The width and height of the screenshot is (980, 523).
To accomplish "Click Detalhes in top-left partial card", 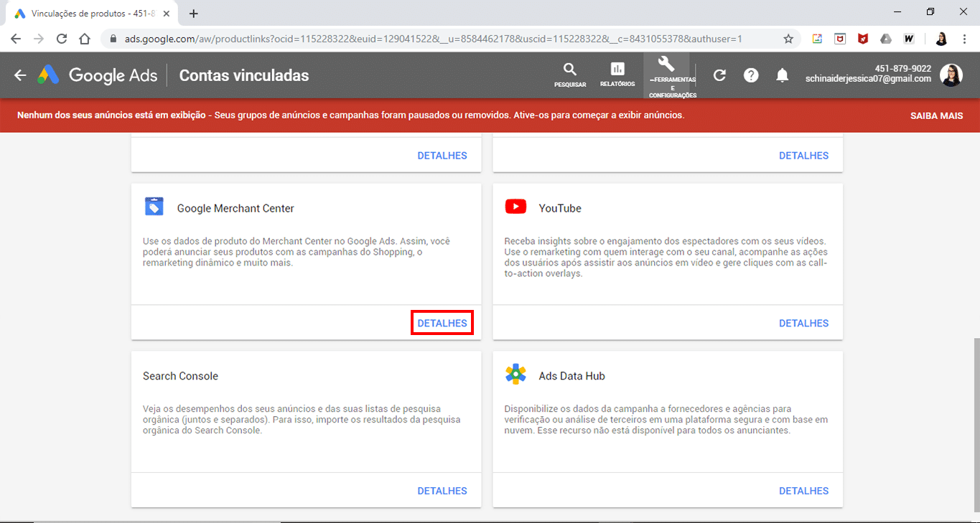I will (442, 155).
